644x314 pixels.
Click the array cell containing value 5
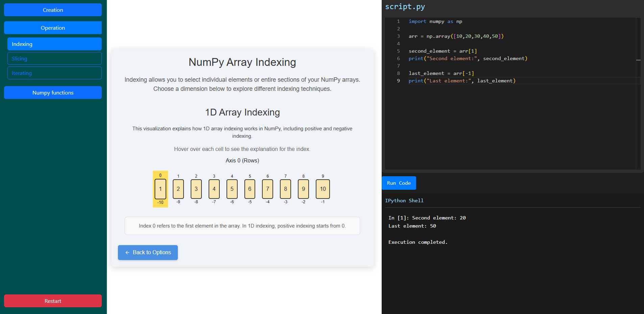point(232,189)
